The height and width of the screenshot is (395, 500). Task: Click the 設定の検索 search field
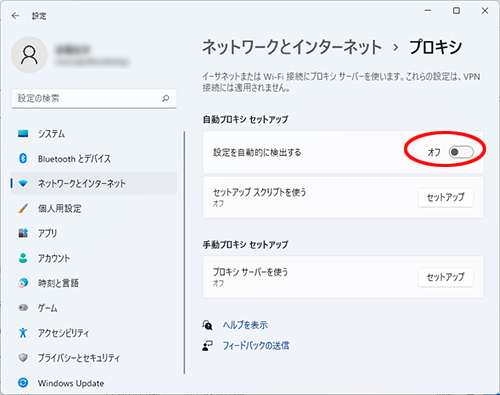tap(94, 98)
